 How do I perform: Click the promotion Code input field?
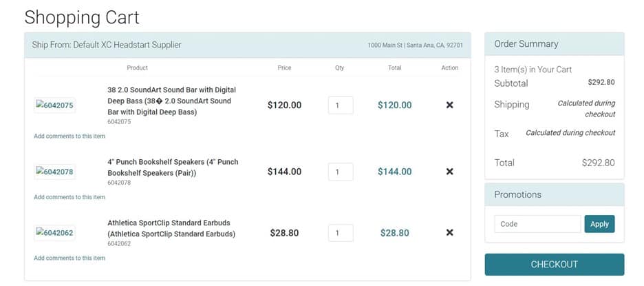tap(537, 224)
